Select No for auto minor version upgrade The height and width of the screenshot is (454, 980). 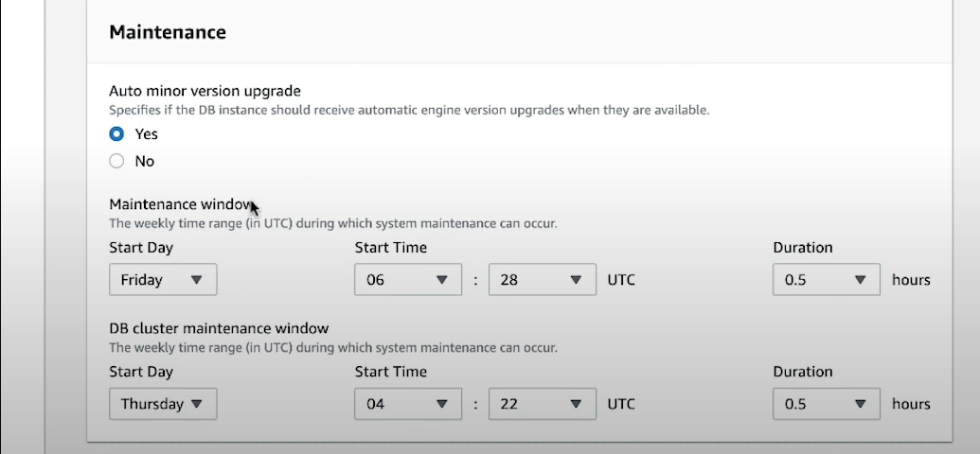click(x=116, y=161)
